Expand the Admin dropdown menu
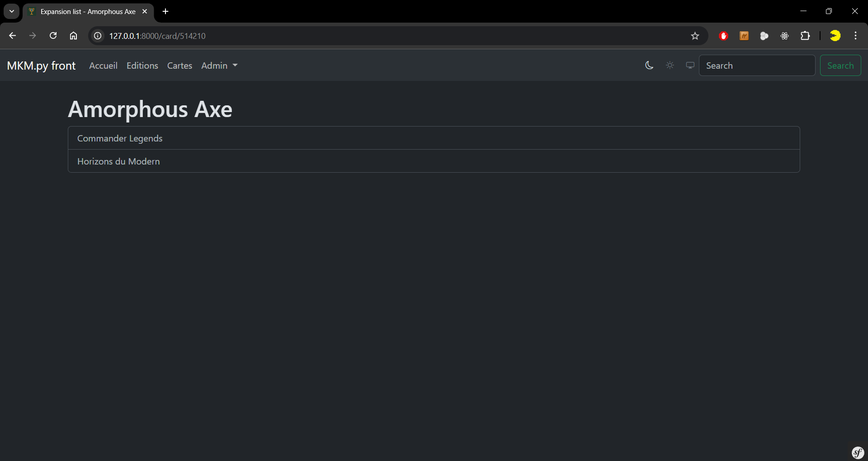Screen dimensions: 868x461 [219, 66]
